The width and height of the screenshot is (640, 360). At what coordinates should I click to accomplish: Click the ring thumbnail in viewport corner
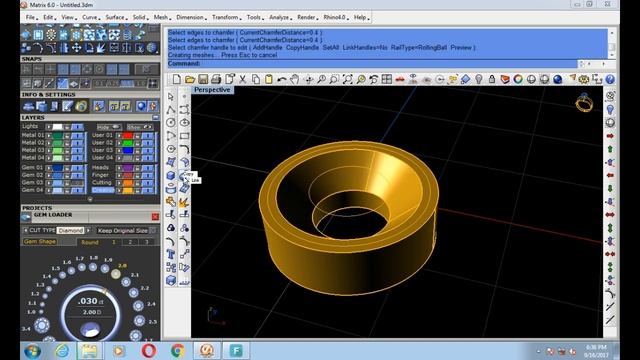tap(584, 103)
